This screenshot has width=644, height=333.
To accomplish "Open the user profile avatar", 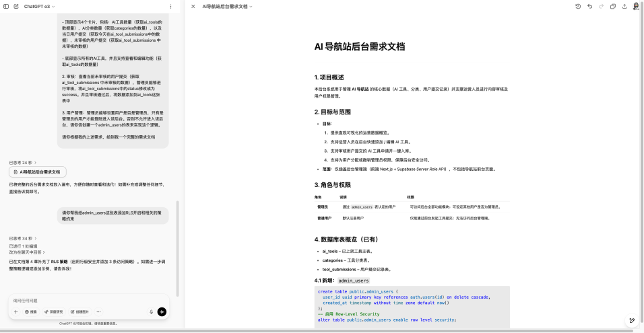I will (637, 6).
